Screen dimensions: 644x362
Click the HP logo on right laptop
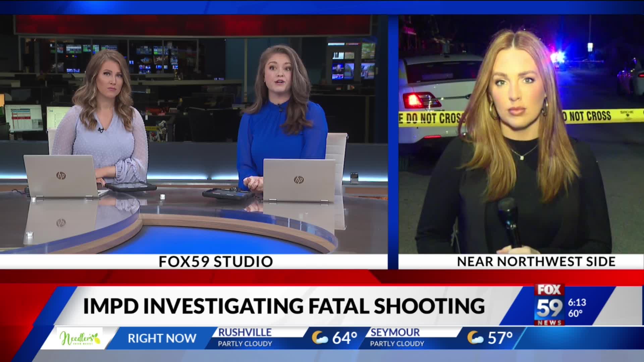(299, 180)
